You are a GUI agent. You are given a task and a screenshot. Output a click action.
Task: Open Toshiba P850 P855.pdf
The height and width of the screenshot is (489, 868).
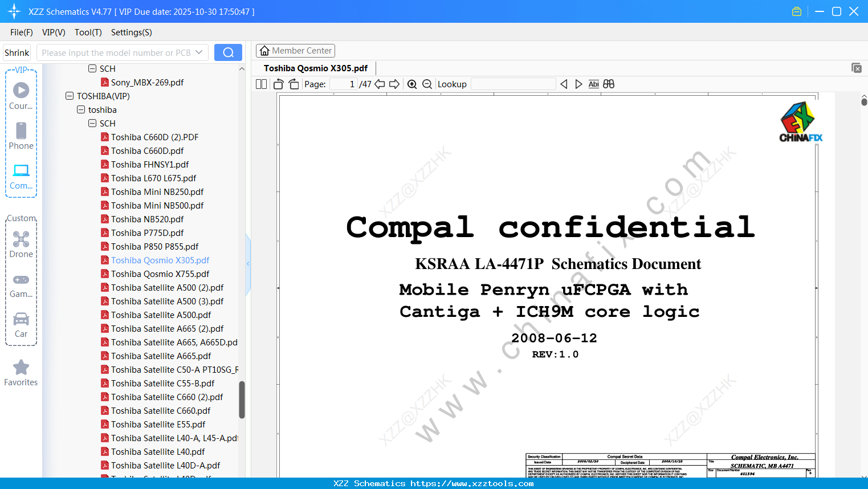154,247
